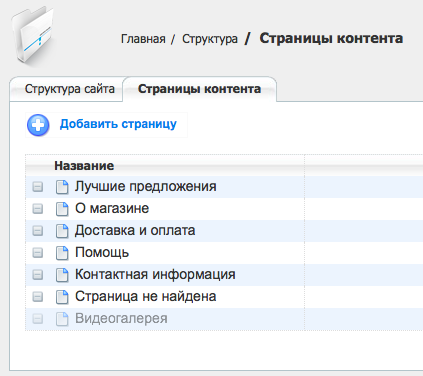
Task: Click grayed page icon beside Видеогалерея
Action: 62,319
